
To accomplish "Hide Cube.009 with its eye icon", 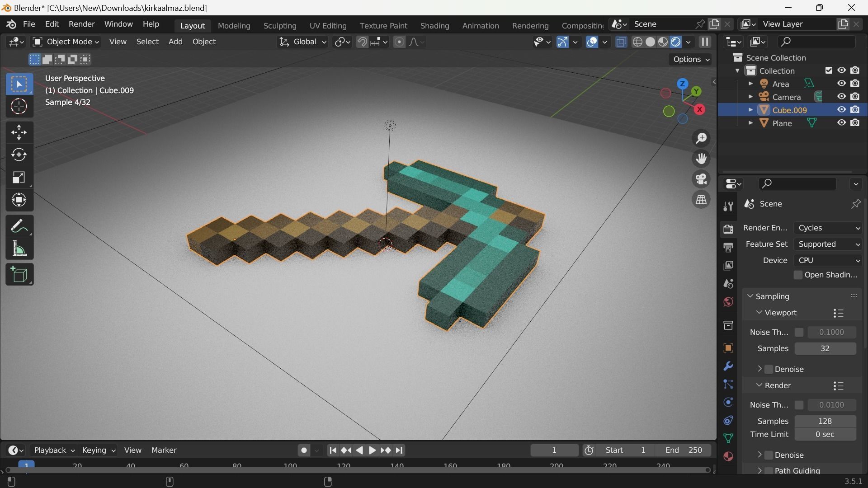I will tap(841, 110).
